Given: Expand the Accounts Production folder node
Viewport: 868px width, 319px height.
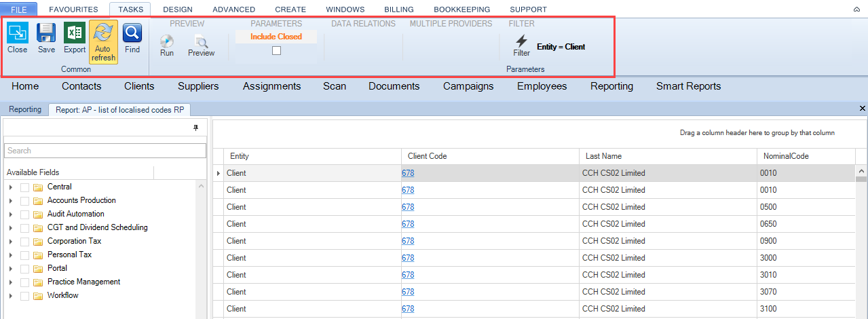Looking at the screenshot, I should click(x=10, y=200).
